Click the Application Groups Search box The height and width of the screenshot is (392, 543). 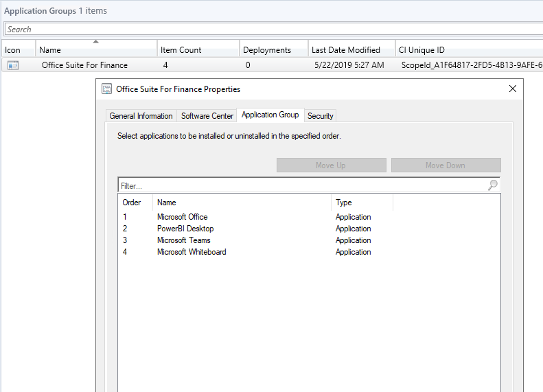point(274,29)
